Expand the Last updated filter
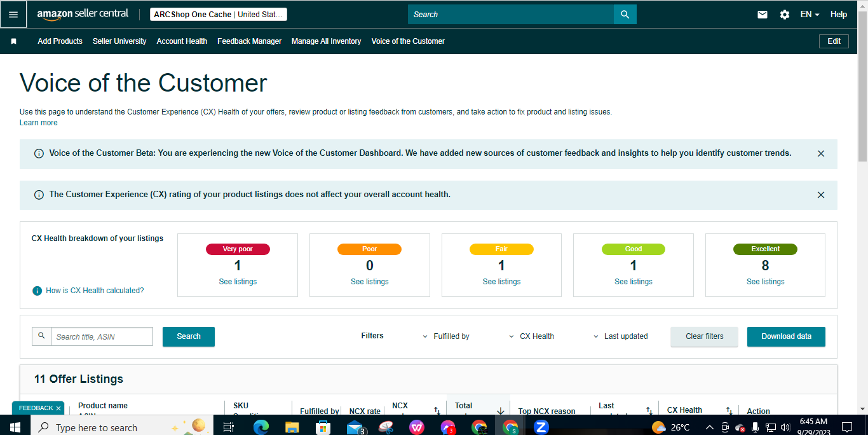This screenshot has width=868, height=435. [620, 336]
